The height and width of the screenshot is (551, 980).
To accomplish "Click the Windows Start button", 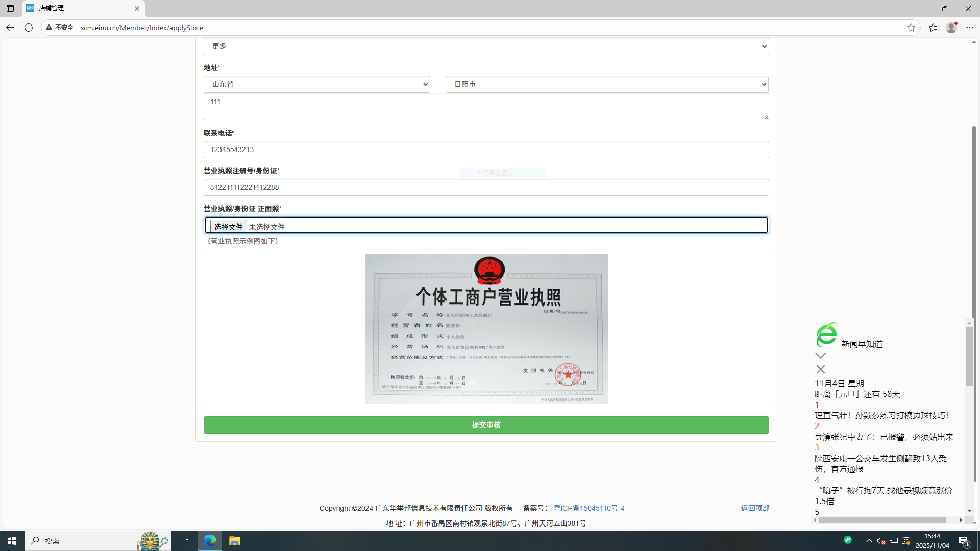I will 12,540.
